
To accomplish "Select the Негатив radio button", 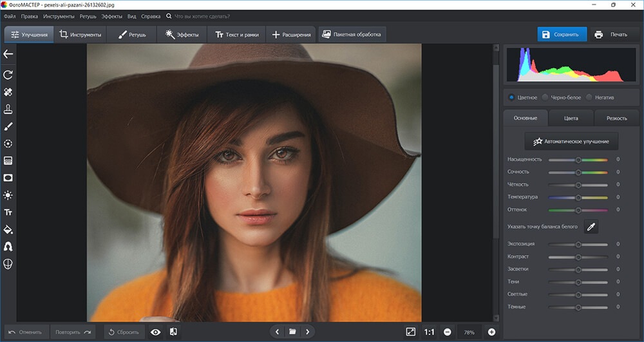I will tap(589, 97).
